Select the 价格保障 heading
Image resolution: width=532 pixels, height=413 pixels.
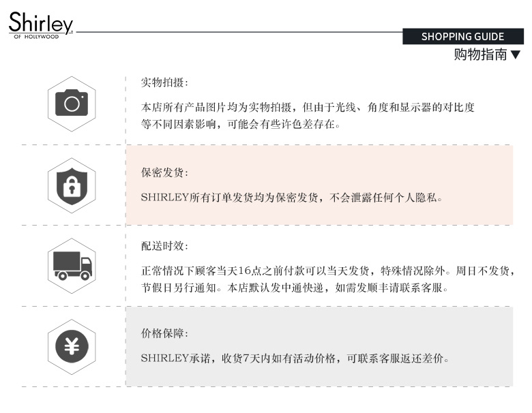pyautogui.click(x=164, y=333)
